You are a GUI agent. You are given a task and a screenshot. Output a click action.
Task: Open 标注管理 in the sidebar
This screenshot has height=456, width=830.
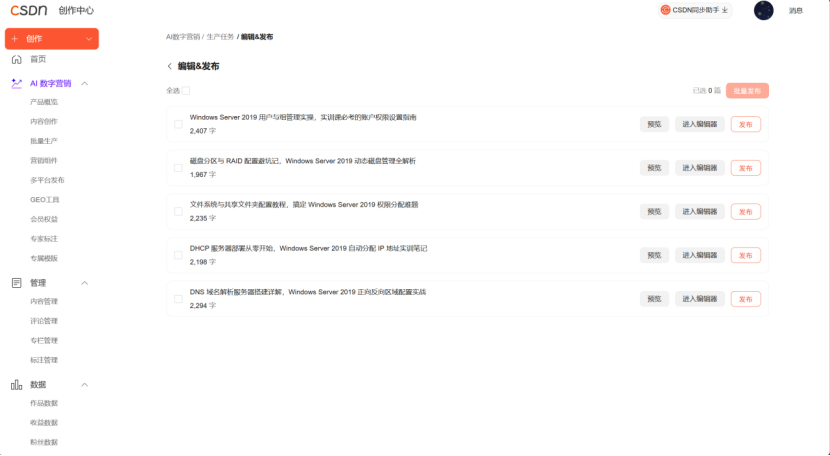pos(44,360)
